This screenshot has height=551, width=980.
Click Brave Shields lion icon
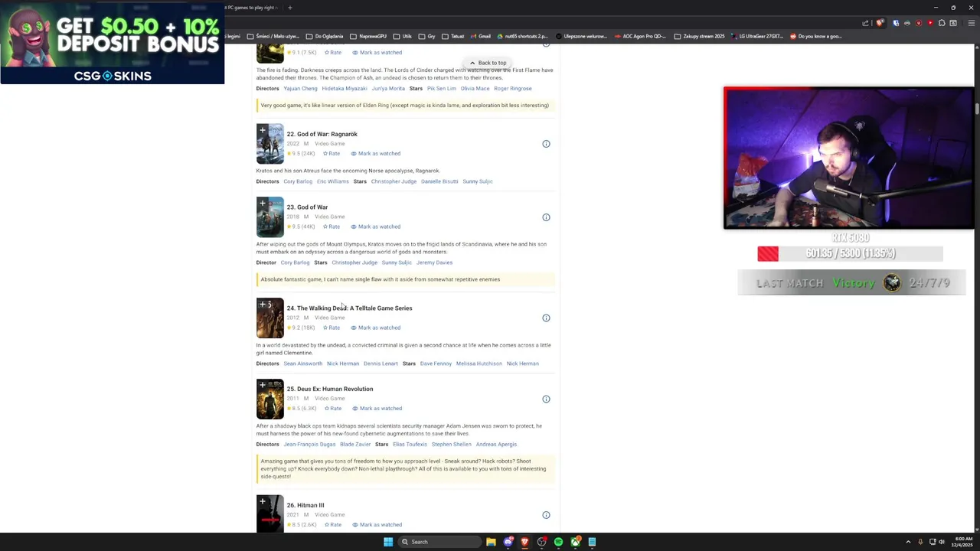(880, 23)
